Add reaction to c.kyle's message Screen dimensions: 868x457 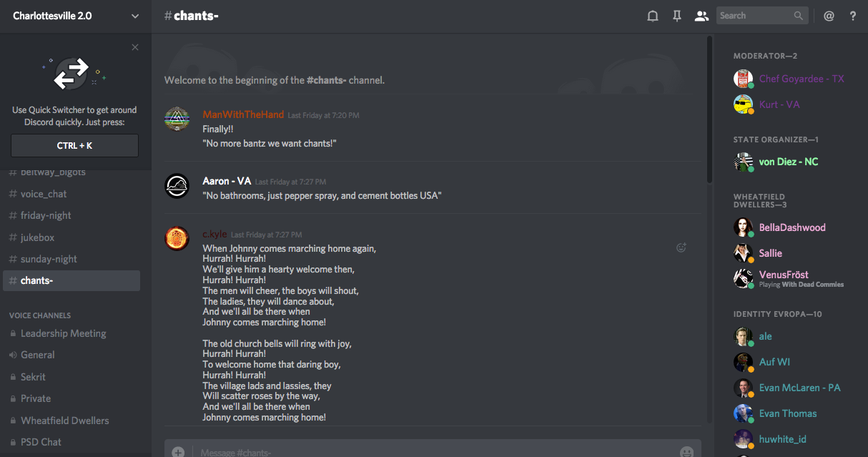[x=681, y=247]
